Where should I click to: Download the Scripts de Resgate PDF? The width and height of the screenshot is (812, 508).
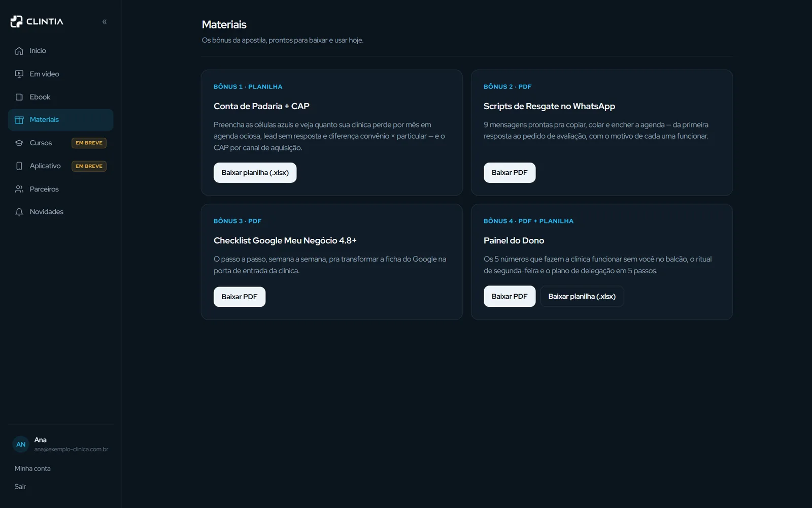click(510, 173)
